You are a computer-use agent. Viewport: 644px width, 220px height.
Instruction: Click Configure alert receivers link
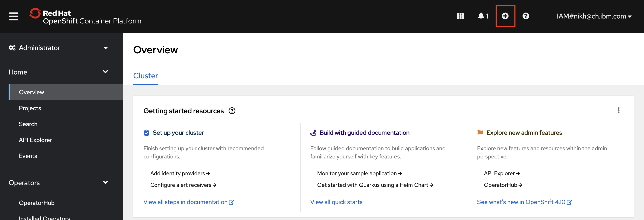click(x=183, y=185)
